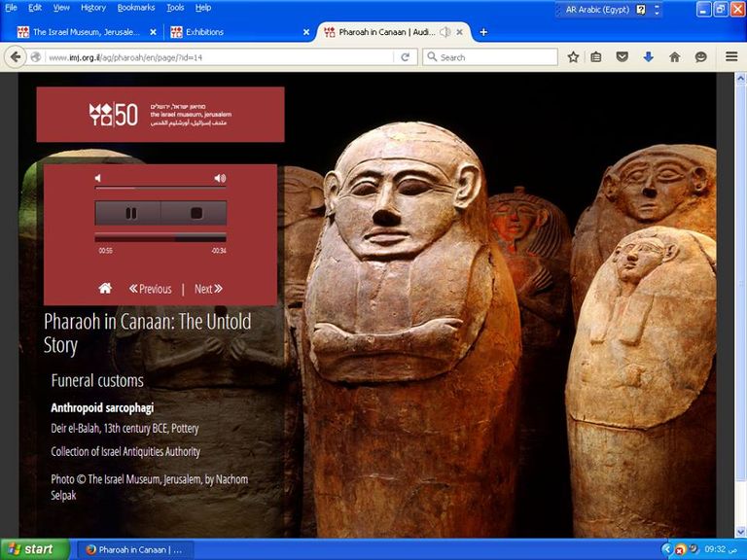Go to the Next audio guide page
The width and height of the screenshot is (747, 560).
(x=208, y=289)
